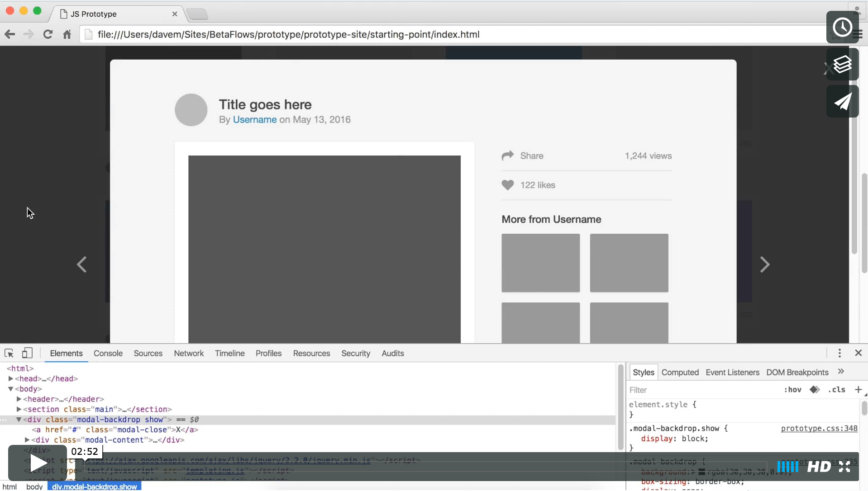
Task: Click the Share arrow icon in modal
Action: tap(508, 156)
